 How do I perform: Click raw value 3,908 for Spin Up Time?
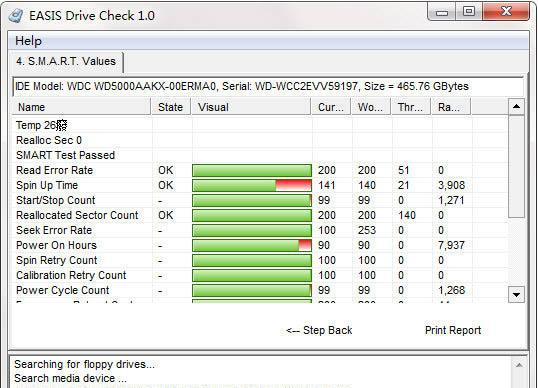451,186
